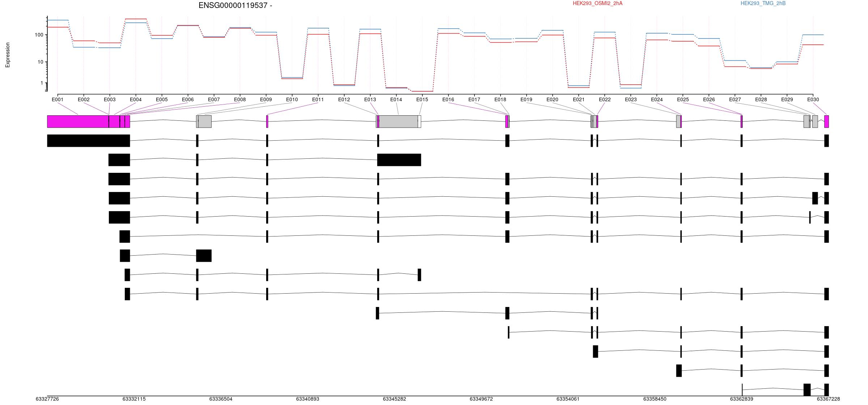The image size is (868, 405).
Task: Select the wide black second exon of two-exon transcript
Action: (x=204, y=256)
